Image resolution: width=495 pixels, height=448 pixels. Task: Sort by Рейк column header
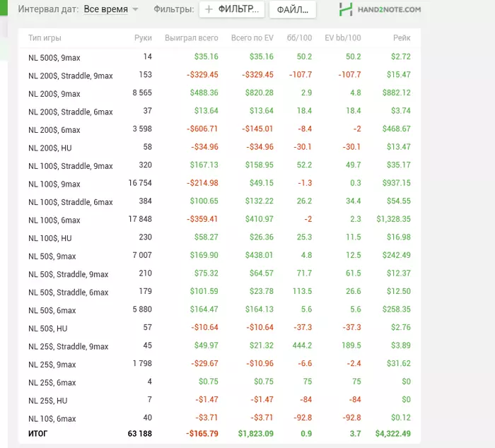point(402,38)
